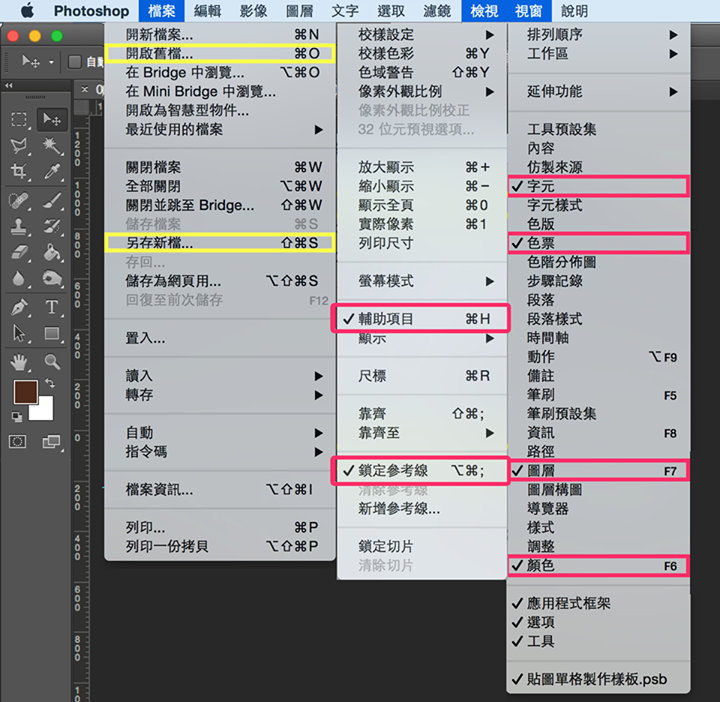This screenshot has height=702, width=720.
Task: Select the Crop tool
Action: click(x=19, y=171)
